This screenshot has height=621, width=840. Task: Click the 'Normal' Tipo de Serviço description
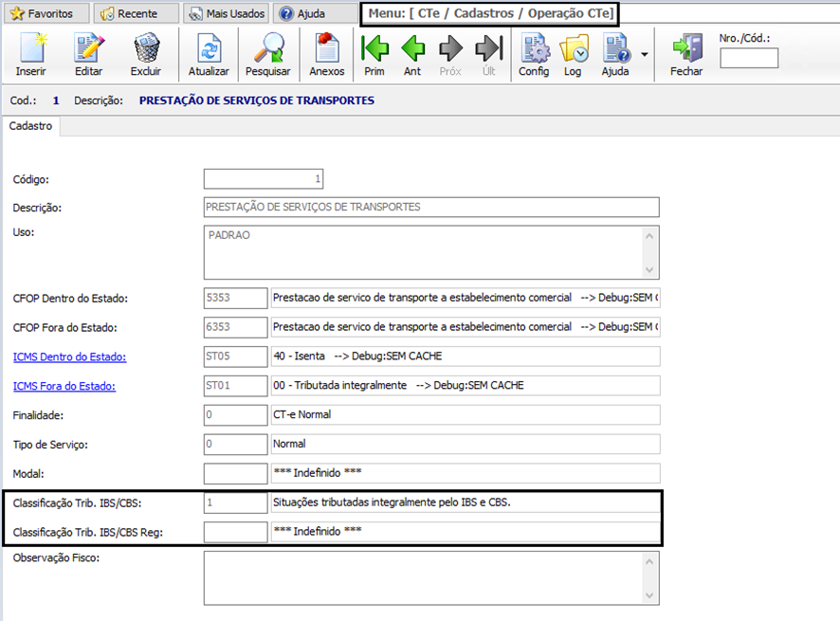[289, 445]
